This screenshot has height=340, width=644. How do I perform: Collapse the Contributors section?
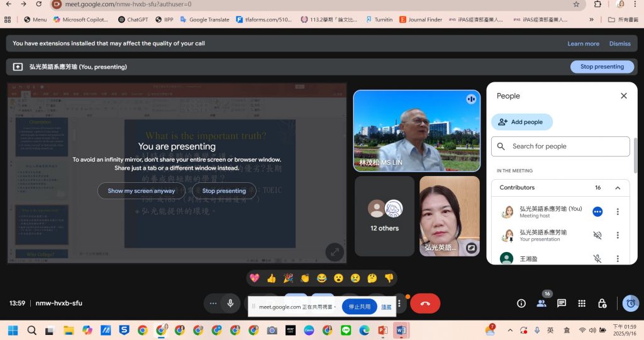618,188
